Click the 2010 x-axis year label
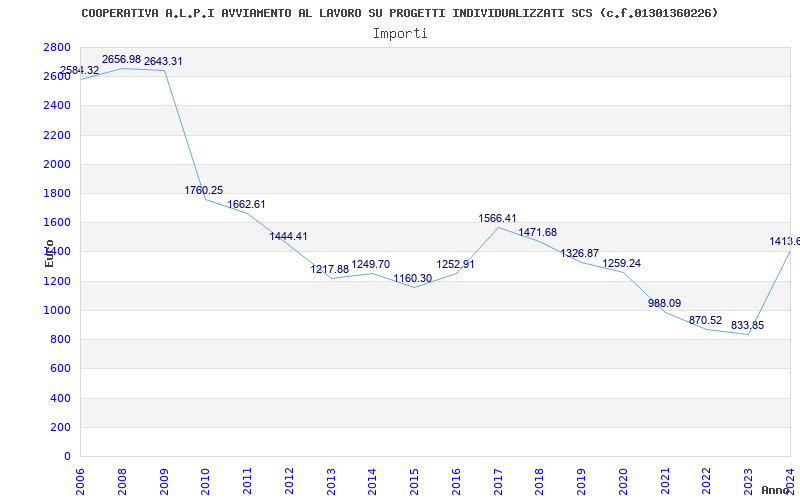 206,481
